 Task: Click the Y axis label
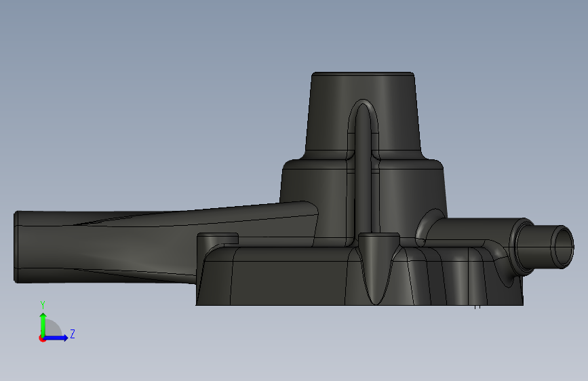[43, 305]
